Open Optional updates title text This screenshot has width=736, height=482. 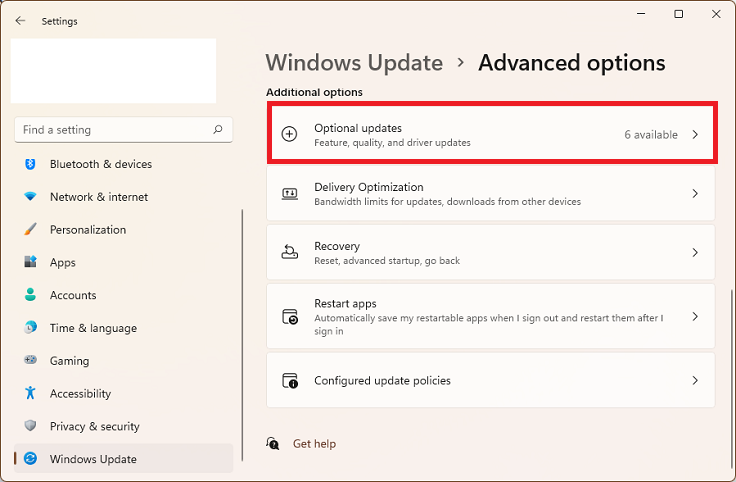click(x=358, y=128)
